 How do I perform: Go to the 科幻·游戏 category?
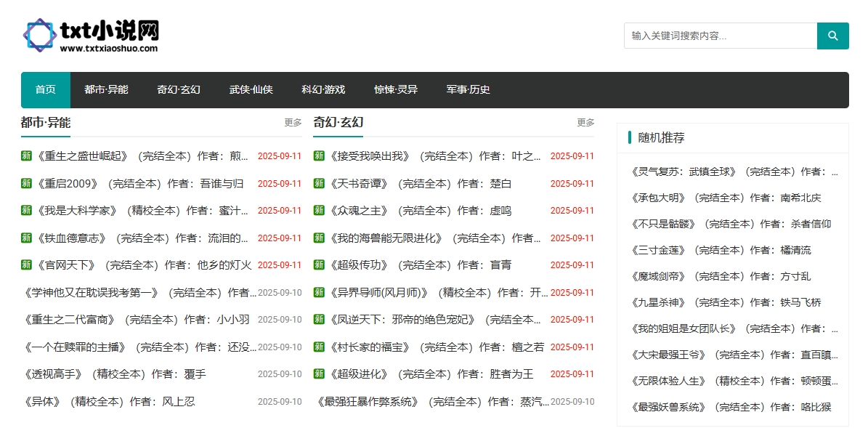(x=323, y=90)
